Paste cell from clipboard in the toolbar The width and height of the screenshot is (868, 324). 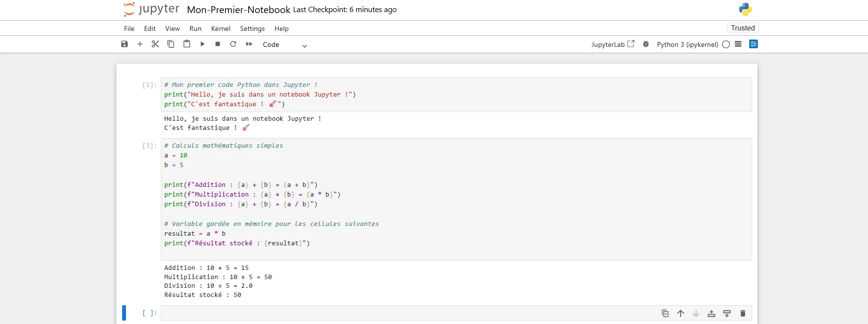click(x=187, y=44)
